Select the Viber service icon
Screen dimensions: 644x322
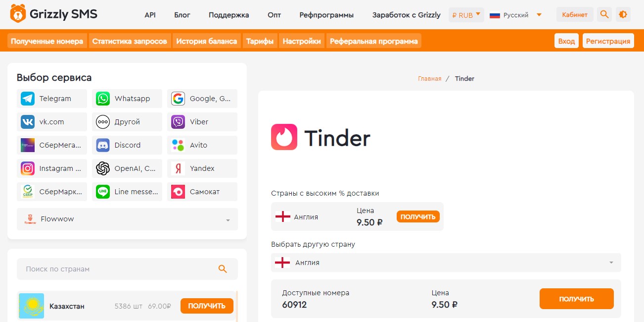(178, 122)
